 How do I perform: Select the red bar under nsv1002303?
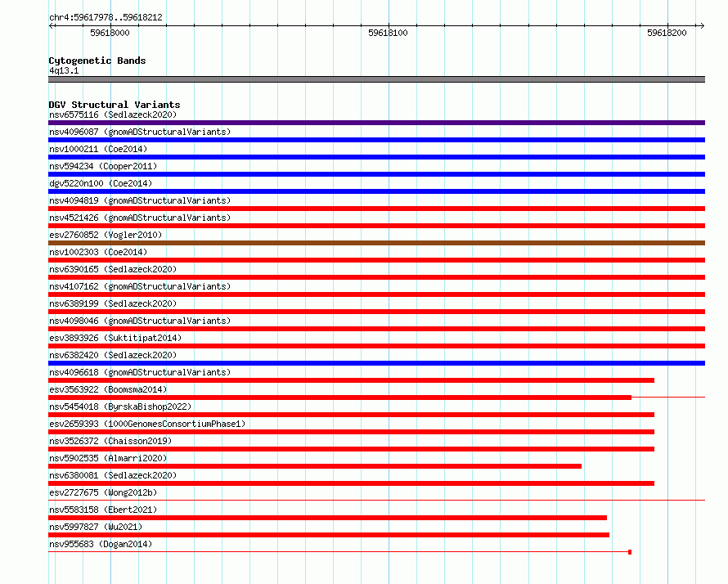point(376,260)
